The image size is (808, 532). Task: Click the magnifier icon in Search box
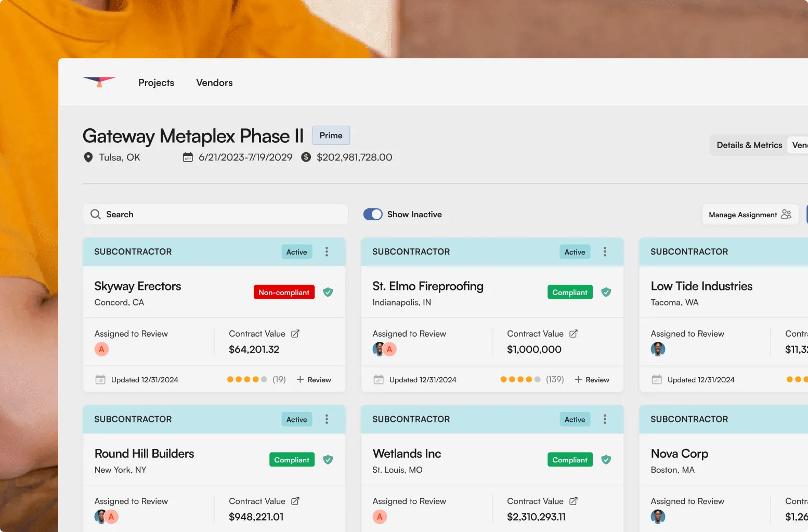pos(96,214)
